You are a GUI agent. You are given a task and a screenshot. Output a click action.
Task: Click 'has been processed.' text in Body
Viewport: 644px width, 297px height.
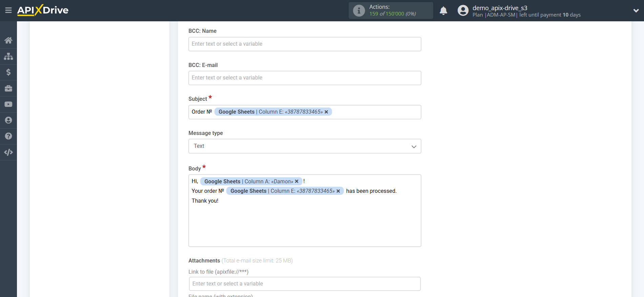pyautogui.click(x=371, y=191)
